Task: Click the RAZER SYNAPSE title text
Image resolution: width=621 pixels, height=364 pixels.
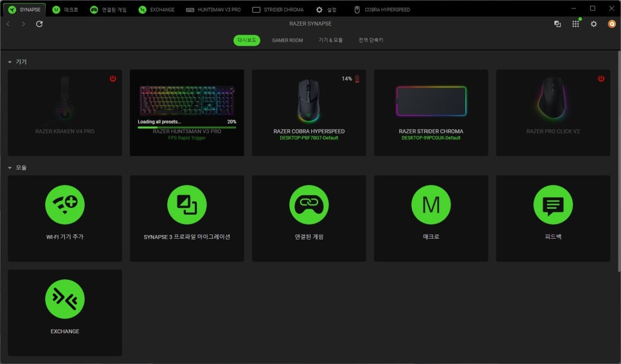Action: [x=310, y=24]
